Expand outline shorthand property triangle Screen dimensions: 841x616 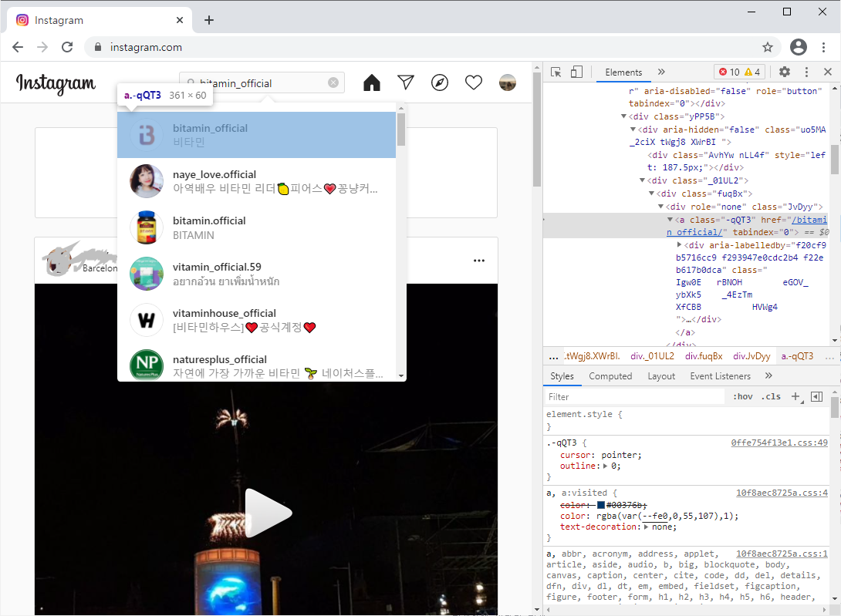pos(605,466)
